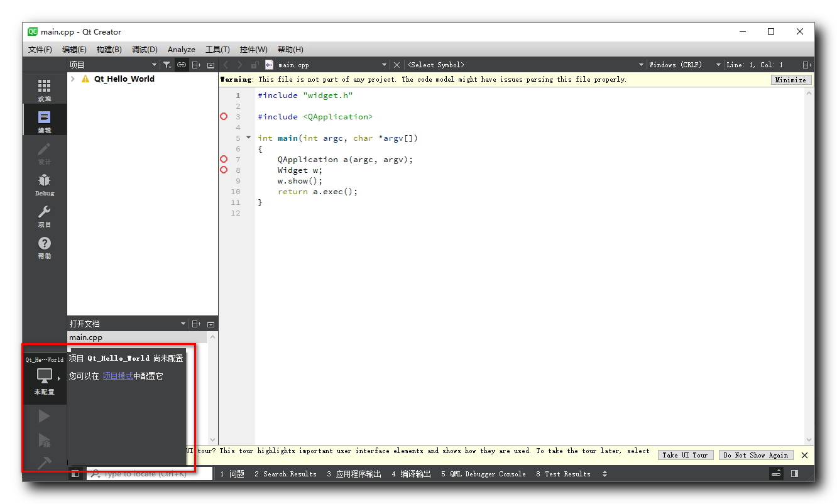Open the File (文件) menu
The height and width of the screenshot is (504, 837).
pos(40,50)
